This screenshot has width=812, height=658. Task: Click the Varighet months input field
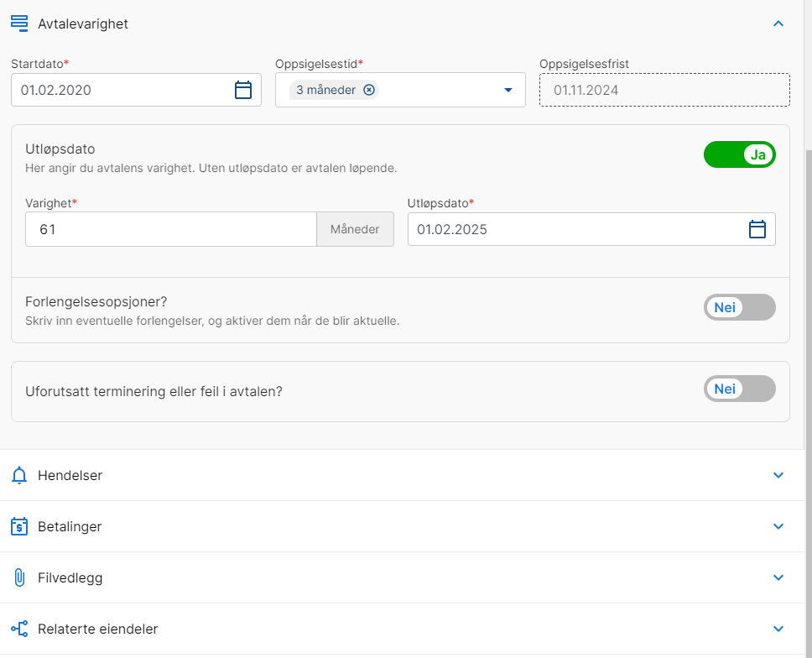pos(171,229)
